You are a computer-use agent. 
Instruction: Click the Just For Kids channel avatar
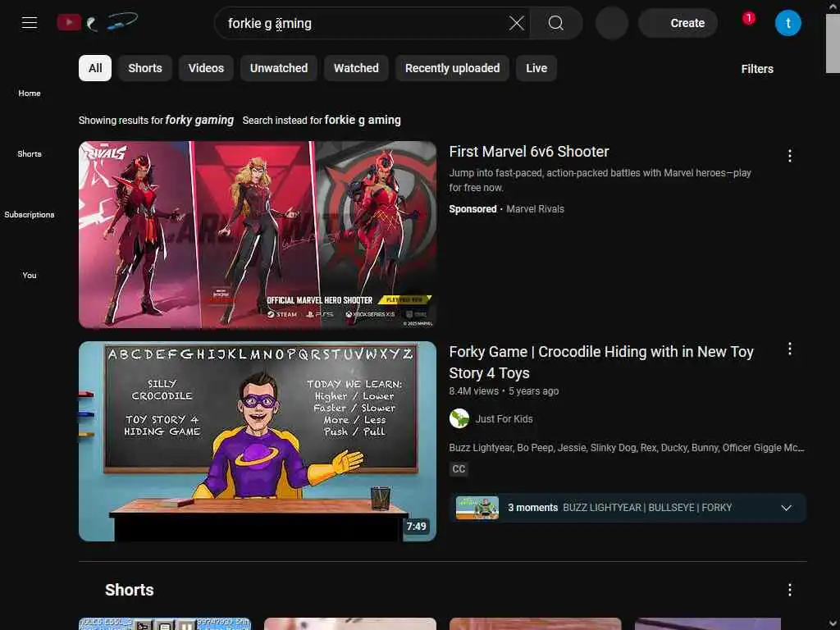[x=459, y=418]
